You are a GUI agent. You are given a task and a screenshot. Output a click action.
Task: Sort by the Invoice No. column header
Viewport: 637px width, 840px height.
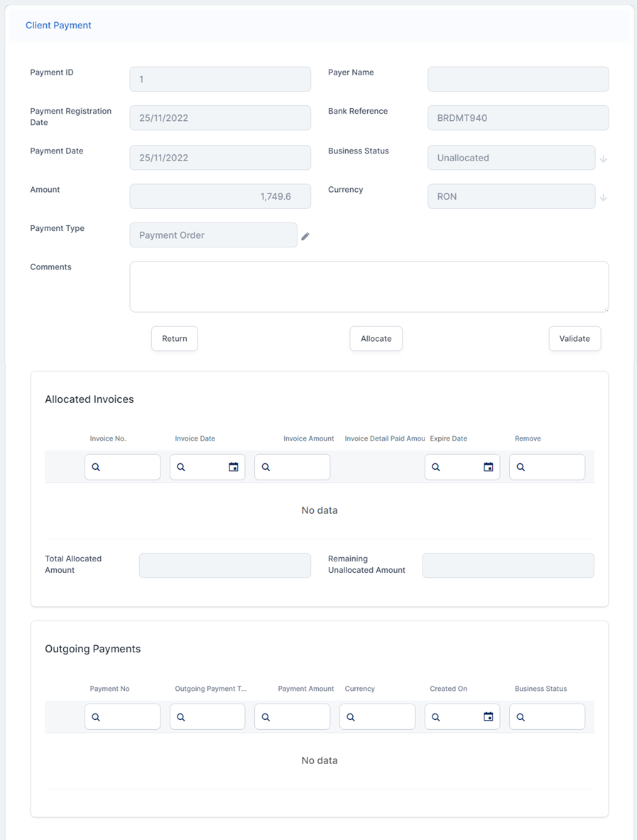[108, 438]
